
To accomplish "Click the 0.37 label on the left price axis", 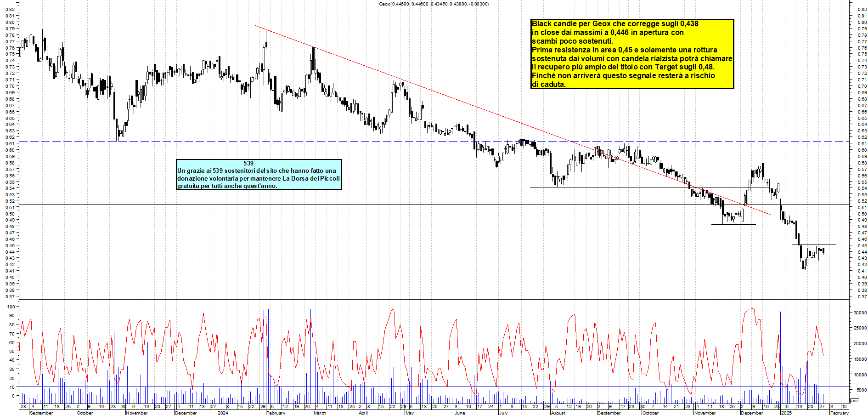I will pos(11,296).
